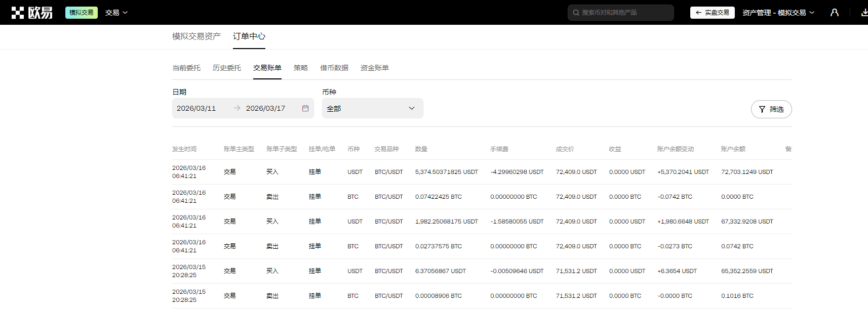
Task: Click the search magnifier icon
Action: click(576, 13)
